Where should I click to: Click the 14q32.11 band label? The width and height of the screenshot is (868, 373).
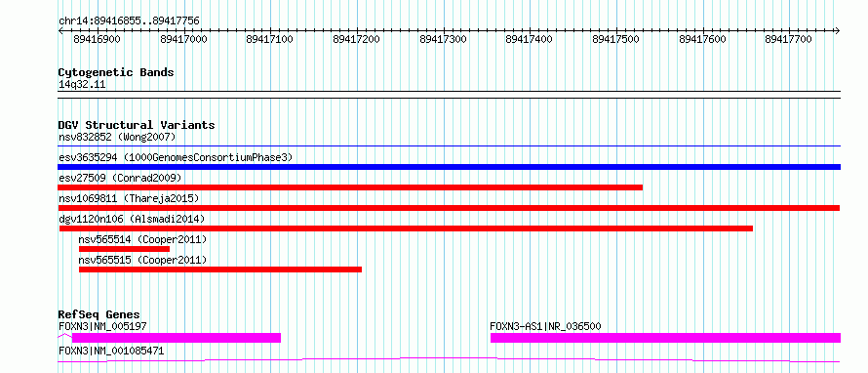click(82, 84)
